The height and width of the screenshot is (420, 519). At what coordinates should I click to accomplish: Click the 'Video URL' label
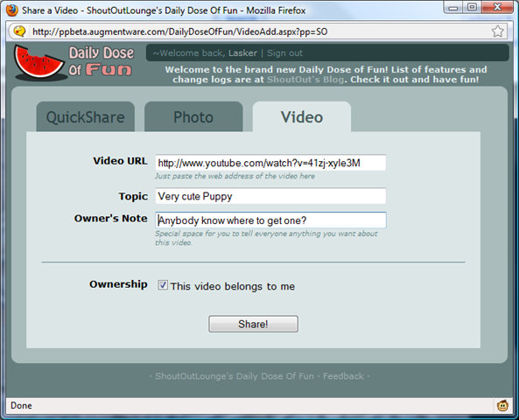120,161
